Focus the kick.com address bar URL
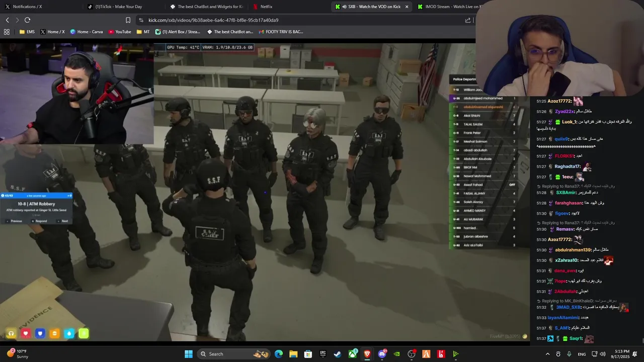The height and width of the screenshot is (362, 644). point(213,20)
